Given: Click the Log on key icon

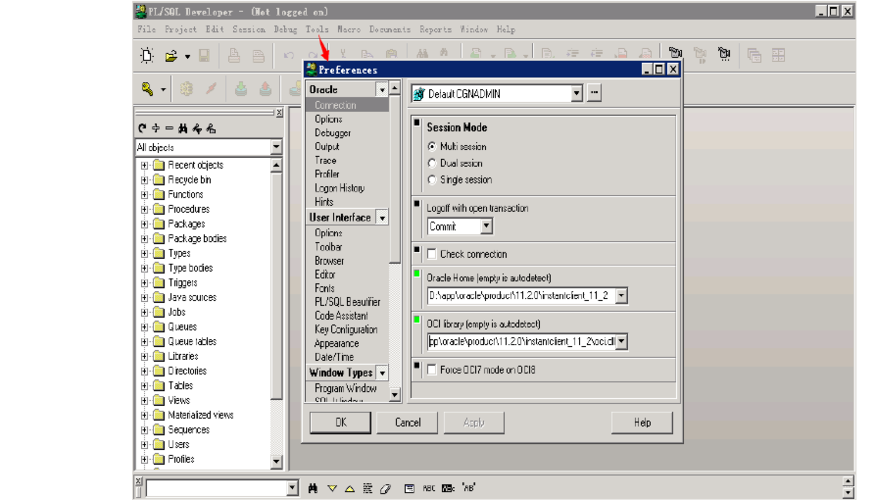Looking at the screenshot, I should pyautogui.click(x=147, y=89).
